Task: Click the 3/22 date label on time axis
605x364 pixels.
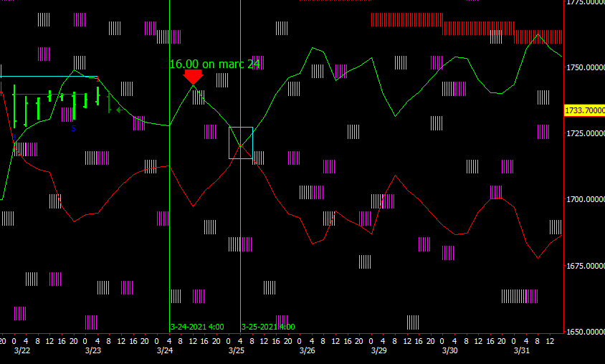Action: (22, 350)
